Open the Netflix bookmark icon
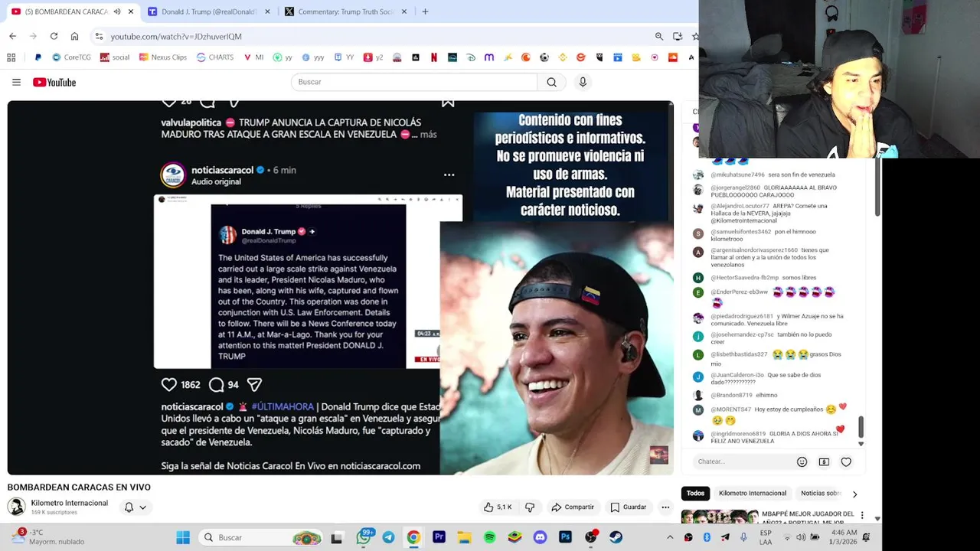 [434, 57]
